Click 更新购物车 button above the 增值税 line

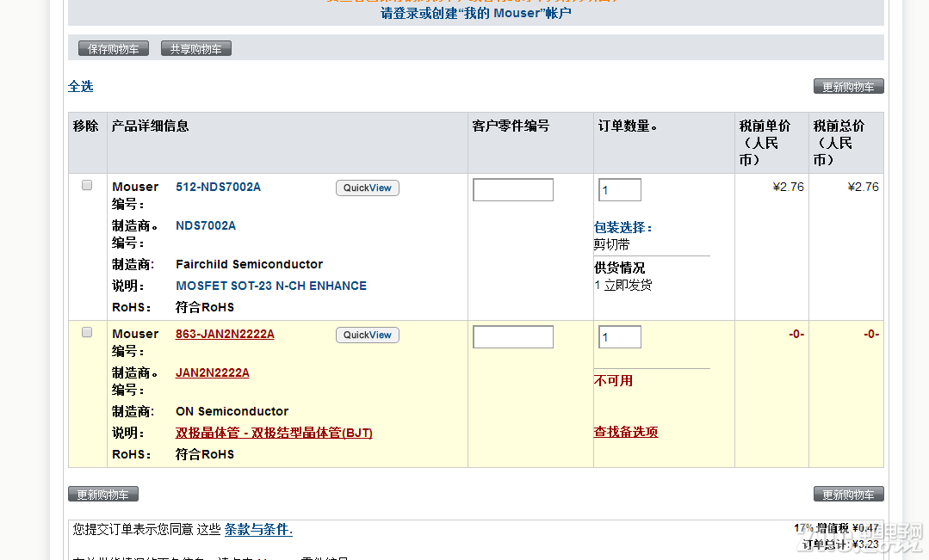click(848, 495)
